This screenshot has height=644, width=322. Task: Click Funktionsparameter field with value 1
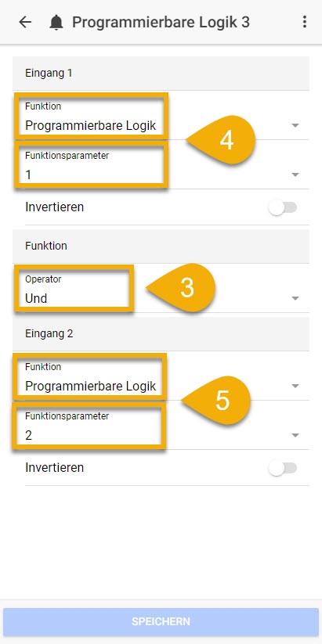167,165
